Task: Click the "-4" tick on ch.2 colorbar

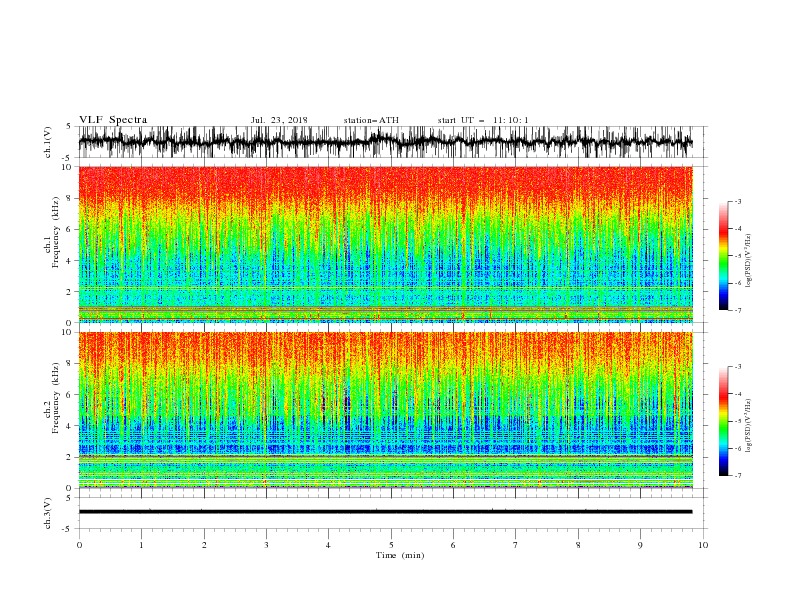Action: pyautogui.click(x=737, y=394)
